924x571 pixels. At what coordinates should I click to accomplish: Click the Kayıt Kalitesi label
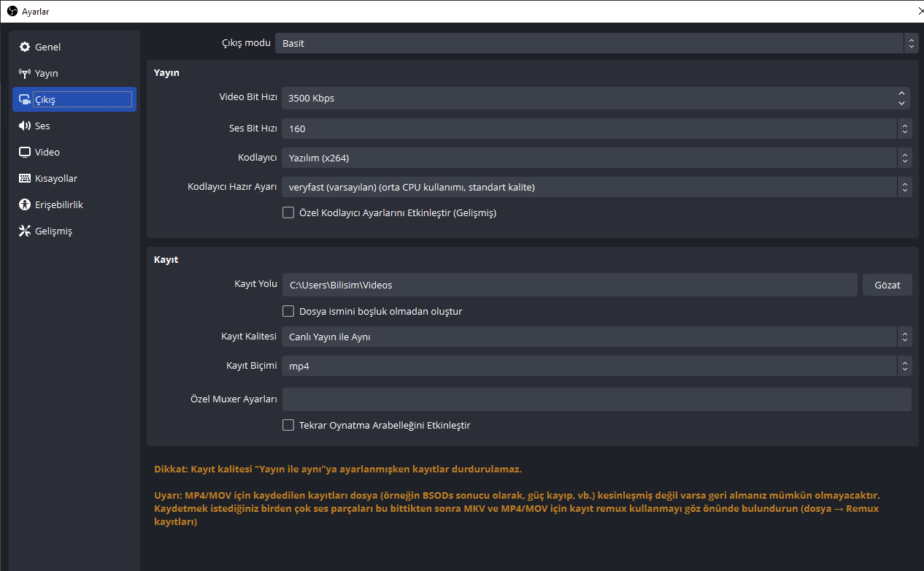(x=249, y=336)
